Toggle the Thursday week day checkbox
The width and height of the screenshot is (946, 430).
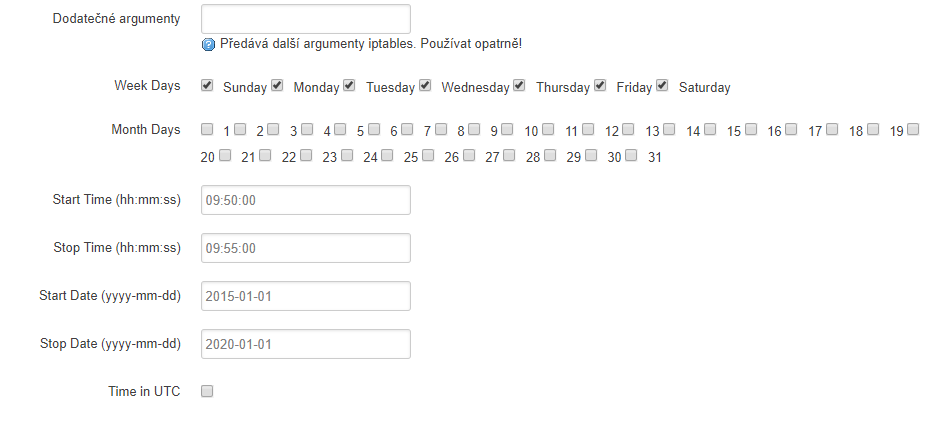(x=519, y=85)
